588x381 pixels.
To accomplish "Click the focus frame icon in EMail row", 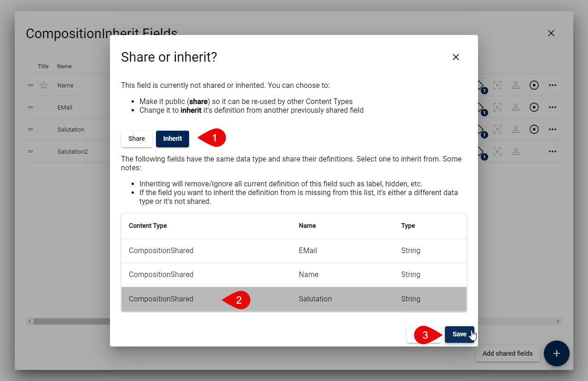I will (x=497, y=107).
